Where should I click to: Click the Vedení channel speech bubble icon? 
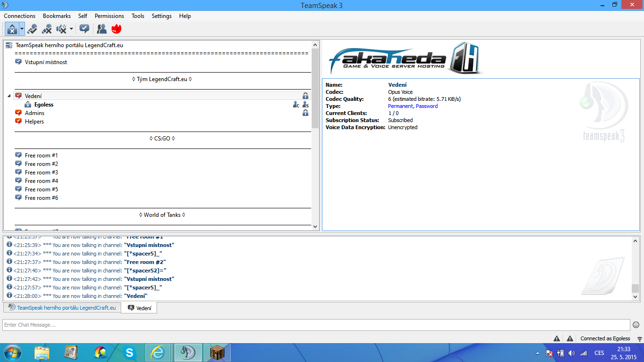(18, 96)
